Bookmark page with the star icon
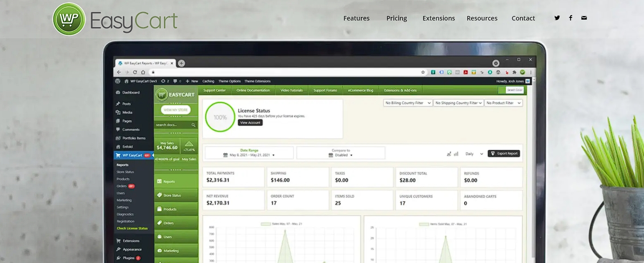The width and height of the screenshot is (644, 263). click(x=423, y=72)
